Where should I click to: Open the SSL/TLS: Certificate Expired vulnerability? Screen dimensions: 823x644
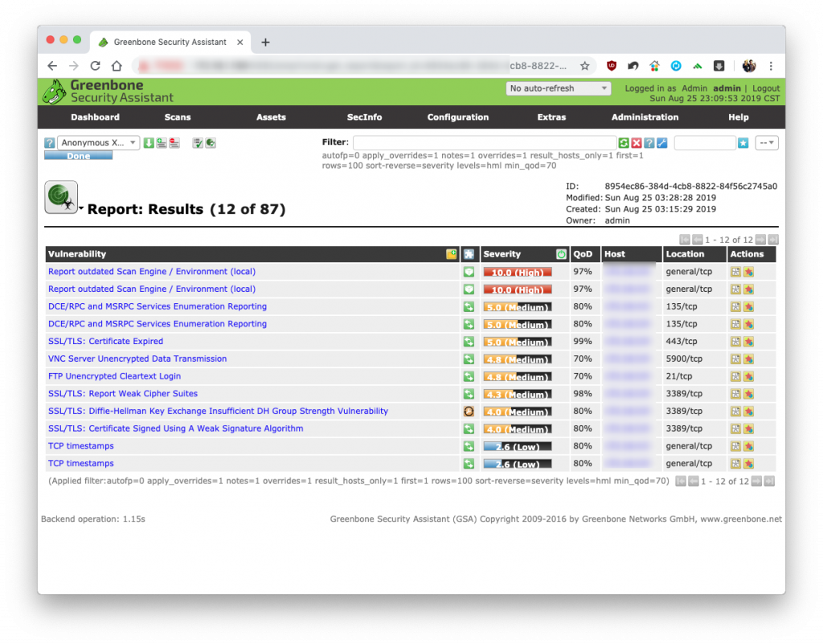[x=105, y=341]
